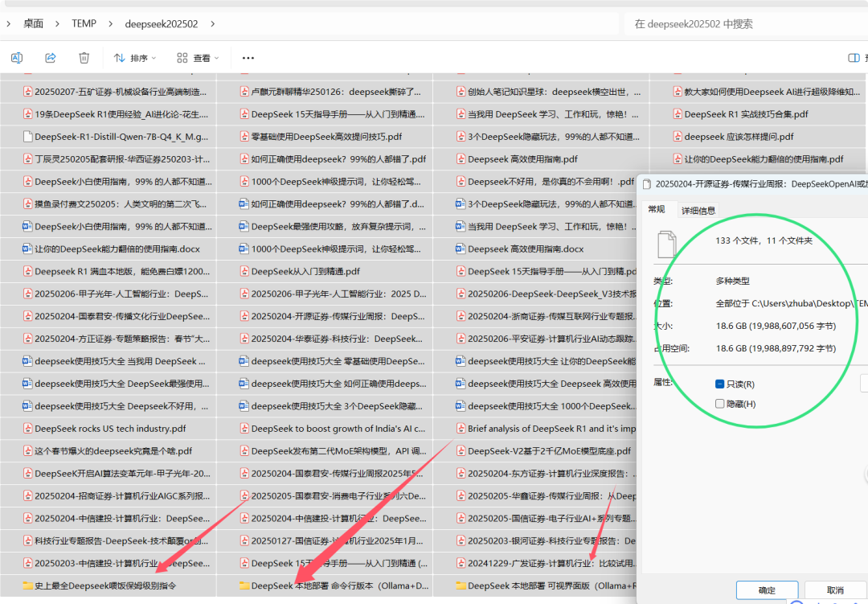The width and height of the screenshot is (868, 604).
Task: Select PDF icon of 这个春节爆火的deepseek究竟是个啥.pdf
Action: pos(27,450)
